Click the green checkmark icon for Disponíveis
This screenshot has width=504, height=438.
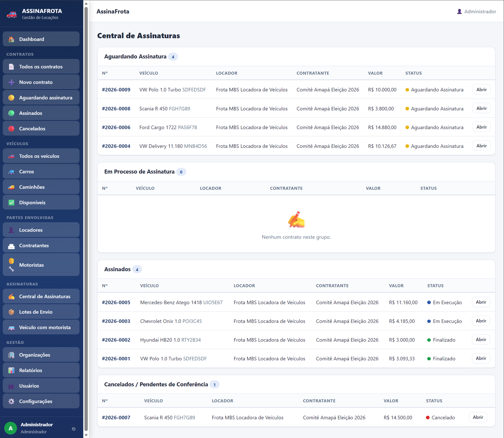point(11,203)
